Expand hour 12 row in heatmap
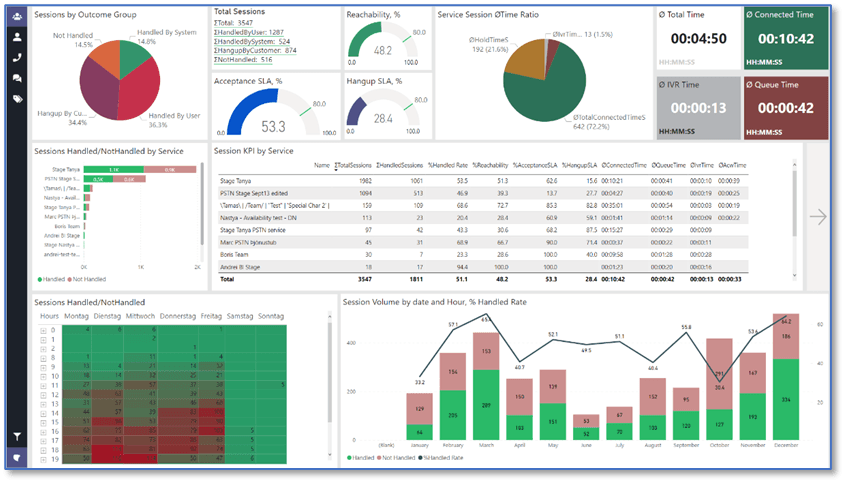 [43, 395]
